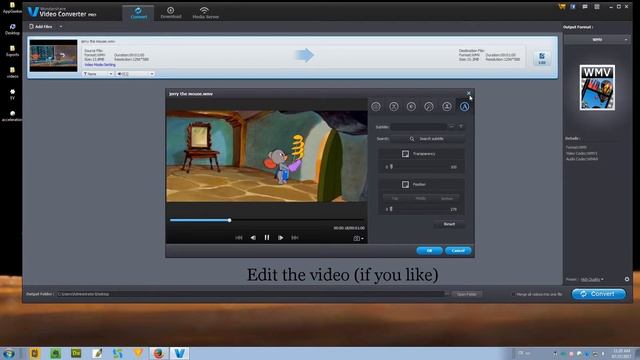Click the shopping cart icon in title bar
The image size is (640, 360).
pyautogui.click(x=562, y=7)
